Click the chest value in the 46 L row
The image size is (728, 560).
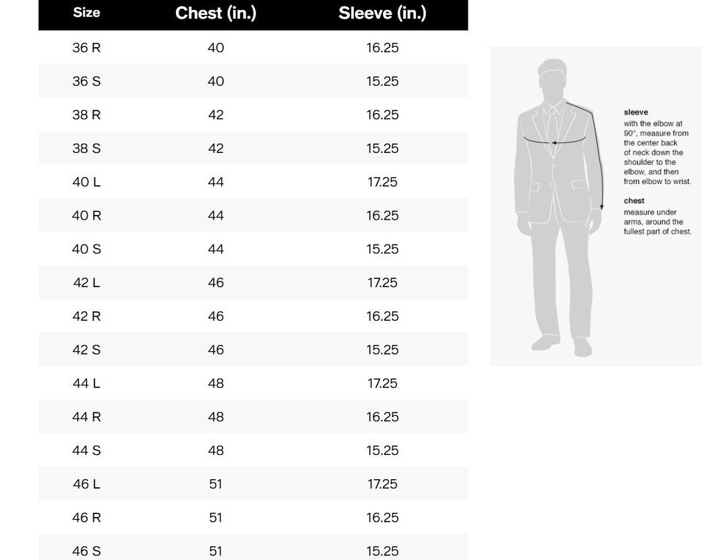click(x=216, y=484)
